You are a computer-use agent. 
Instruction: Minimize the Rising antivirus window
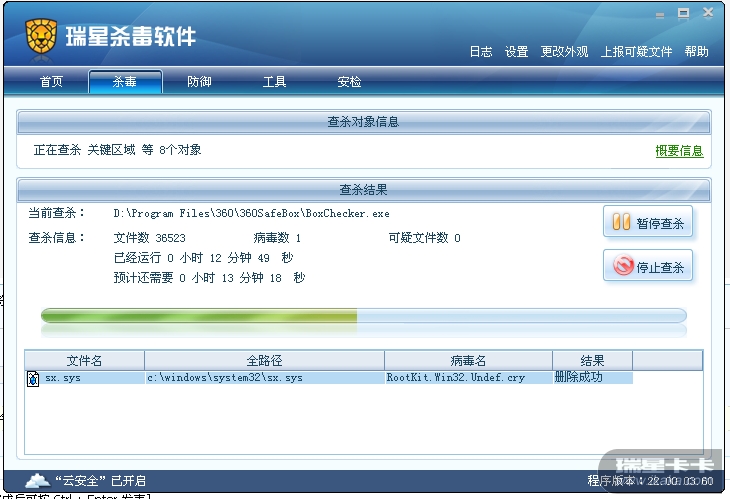(x=660, y=15)
